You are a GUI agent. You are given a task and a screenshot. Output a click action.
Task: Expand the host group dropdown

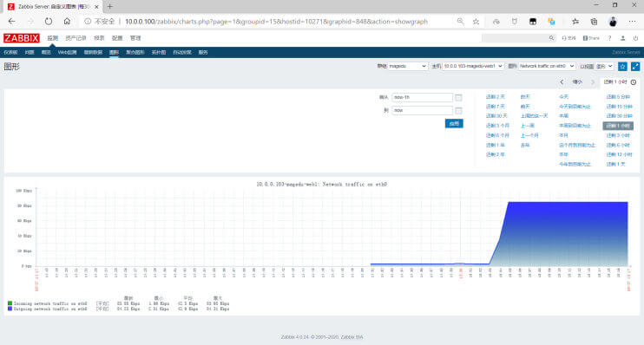click(407, 66)
